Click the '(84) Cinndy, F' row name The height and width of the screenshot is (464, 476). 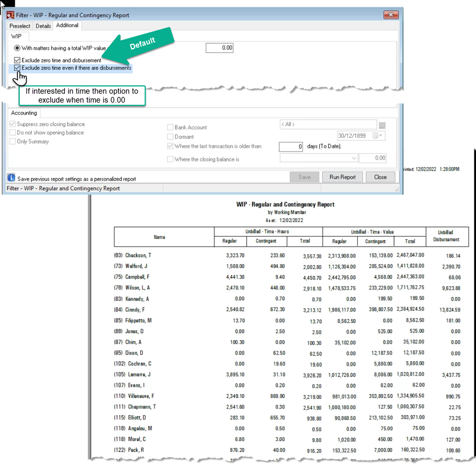click(x=129, y=310)
